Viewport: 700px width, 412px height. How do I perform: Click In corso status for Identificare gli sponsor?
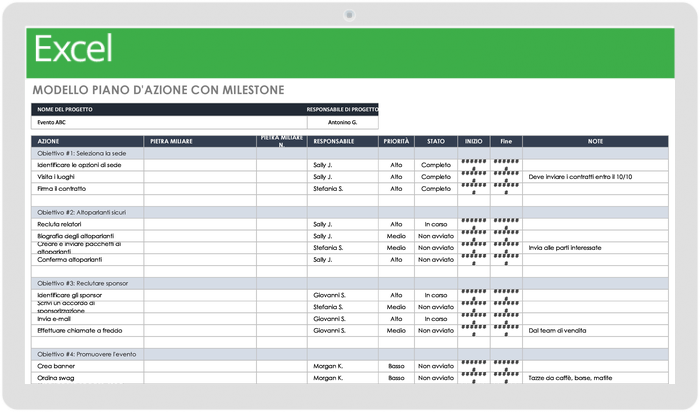(436, 295)
